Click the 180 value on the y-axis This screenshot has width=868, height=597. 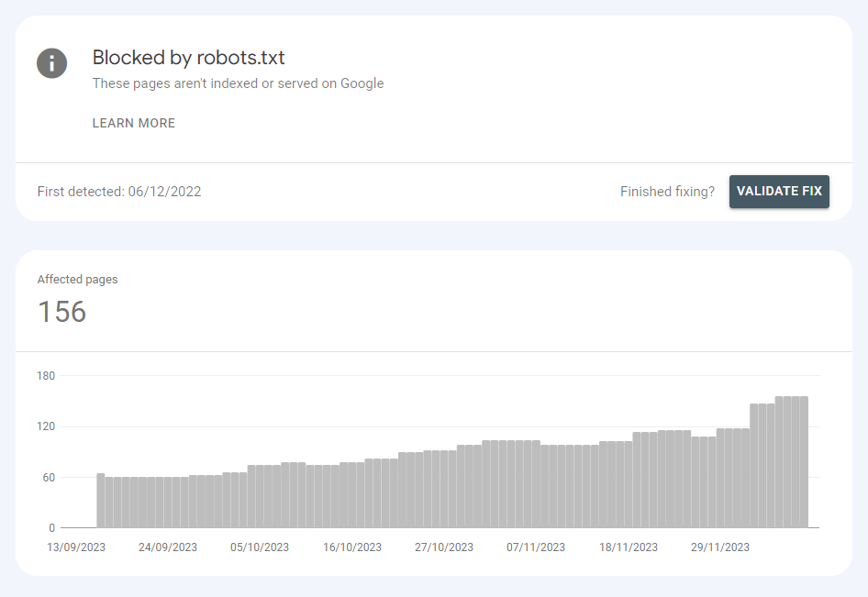click(x=47, y=375)
